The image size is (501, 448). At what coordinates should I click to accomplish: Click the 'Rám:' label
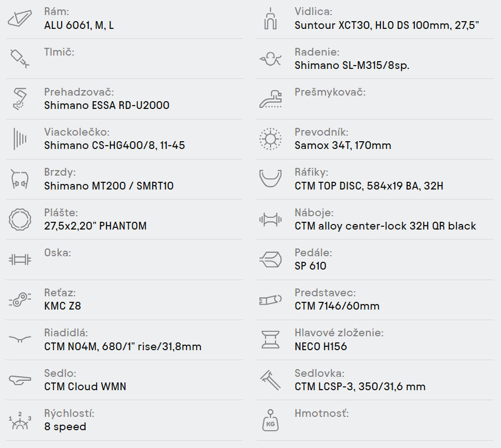pos(56,12)
